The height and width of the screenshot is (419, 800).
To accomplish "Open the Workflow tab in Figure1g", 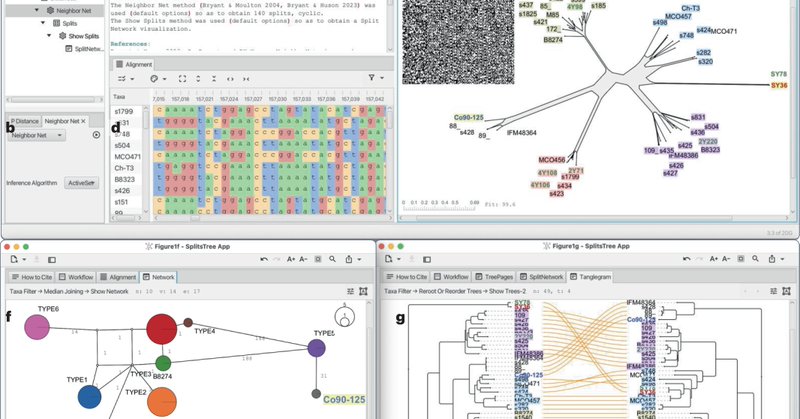I will click(x=451, y=277).
